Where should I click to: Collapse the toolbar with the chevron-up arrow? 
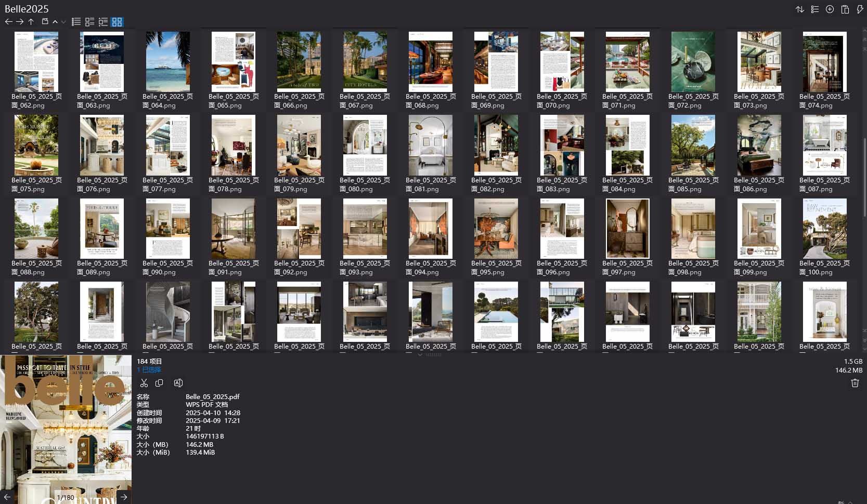[56, 22]
